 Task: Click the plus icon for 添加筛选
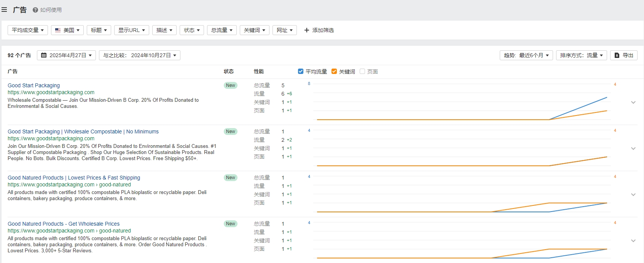pyautogui.click(x=307, y=30)
